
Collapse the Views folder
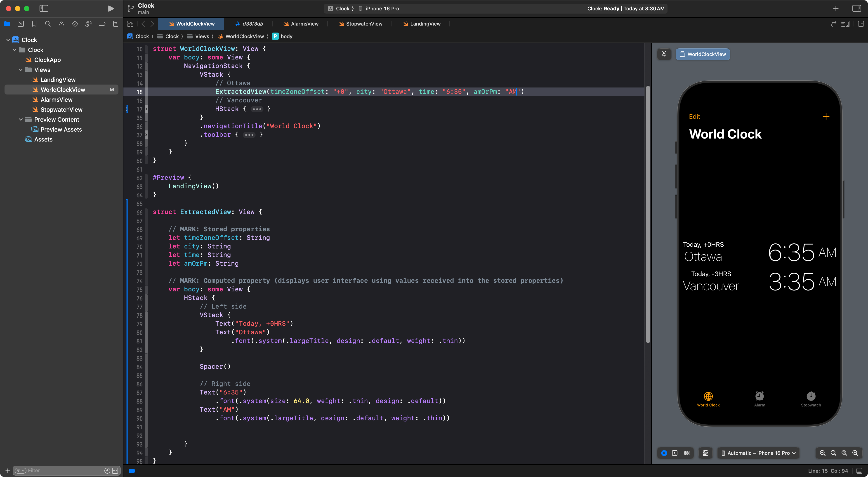pyautogui.click(x=21, y=70)
